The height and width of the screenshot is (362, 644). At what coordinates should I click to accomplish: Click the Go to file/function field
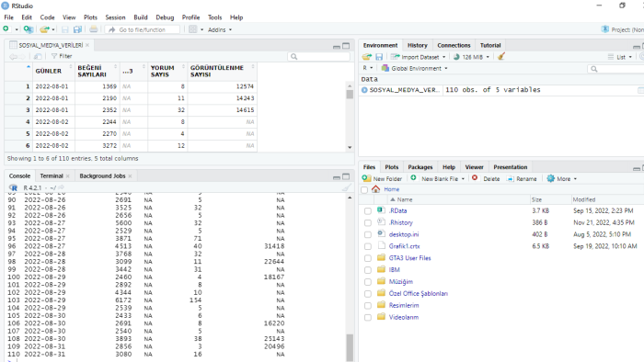[142, 29]
